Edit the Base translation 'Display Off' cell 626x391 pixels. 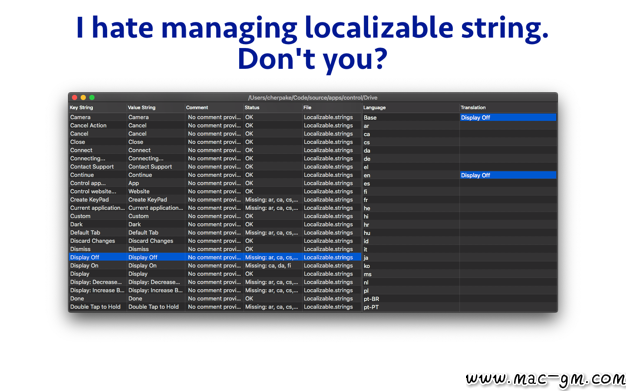tap(508, 117)
